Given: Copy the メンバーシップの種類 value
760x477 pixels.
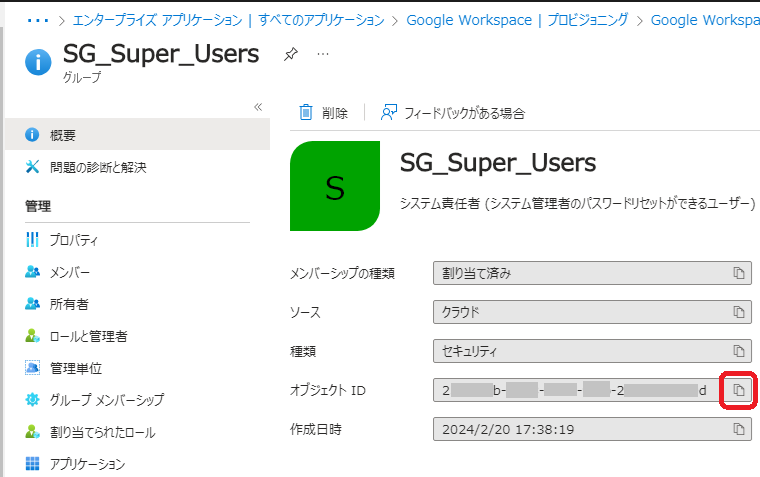Looking at the screenshot, I should (x=738, y=273).
